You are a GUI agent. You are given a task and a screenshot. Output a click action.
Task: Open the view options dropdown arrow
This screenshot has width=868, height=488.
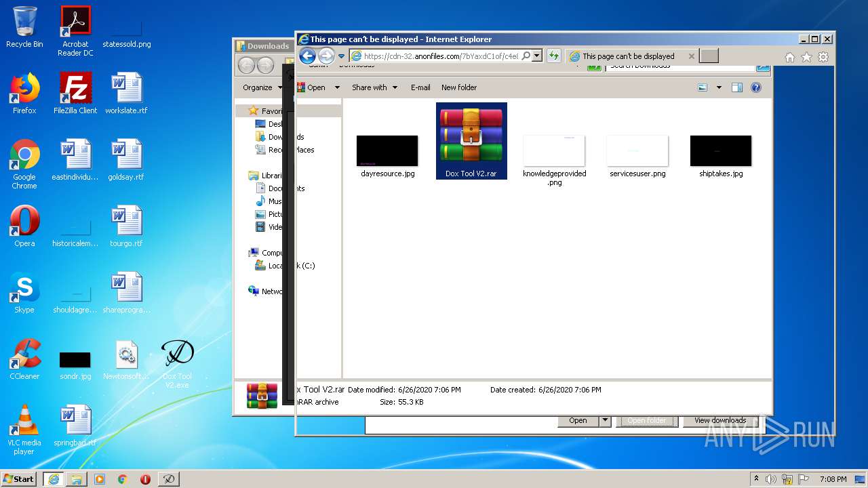pyautogui.click(x=719, y=87)
